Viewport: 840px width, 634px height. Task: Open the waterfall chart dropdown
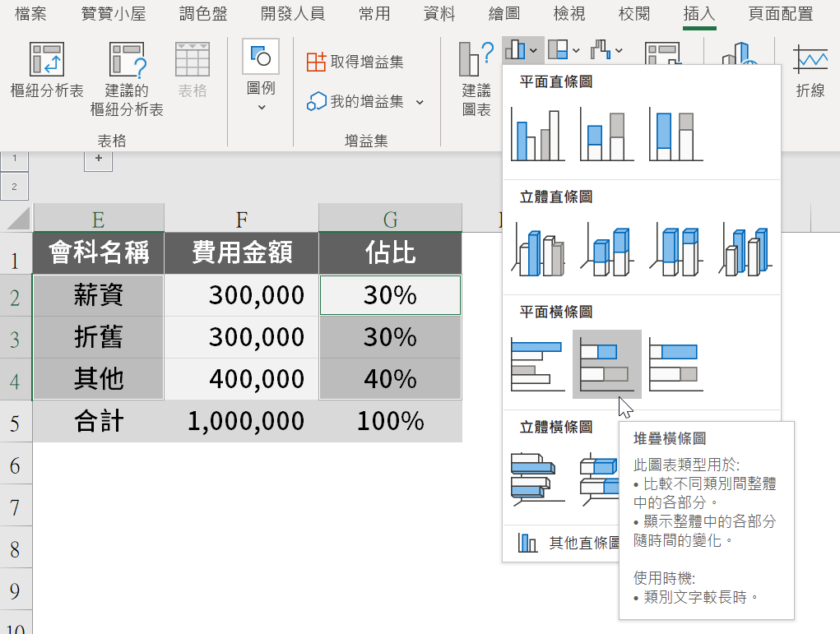(x=607, y=50)
